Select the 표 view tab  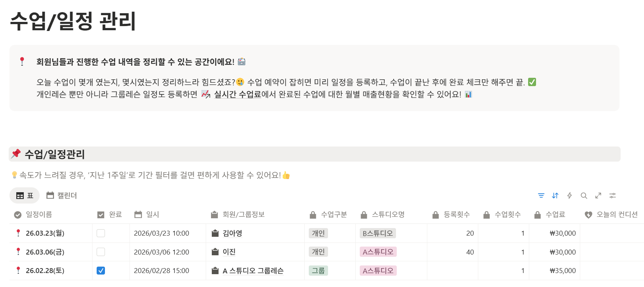click(x=24, y=195)
